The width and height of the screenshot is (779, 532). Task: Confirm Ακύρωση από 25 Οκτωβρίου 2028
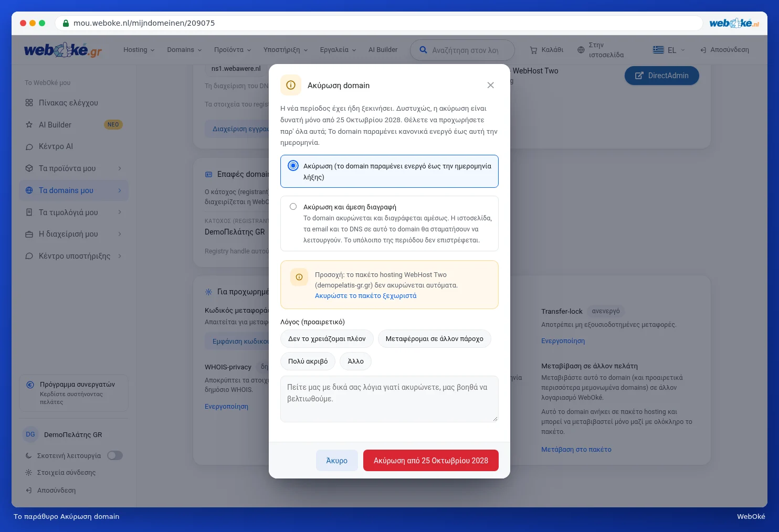[431, 461]
